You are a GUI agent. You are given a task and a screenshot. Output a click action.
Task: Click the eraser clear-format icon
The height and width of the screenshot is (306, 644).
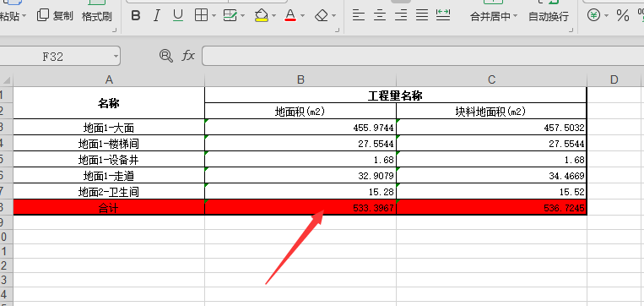(x=322, y=16)
